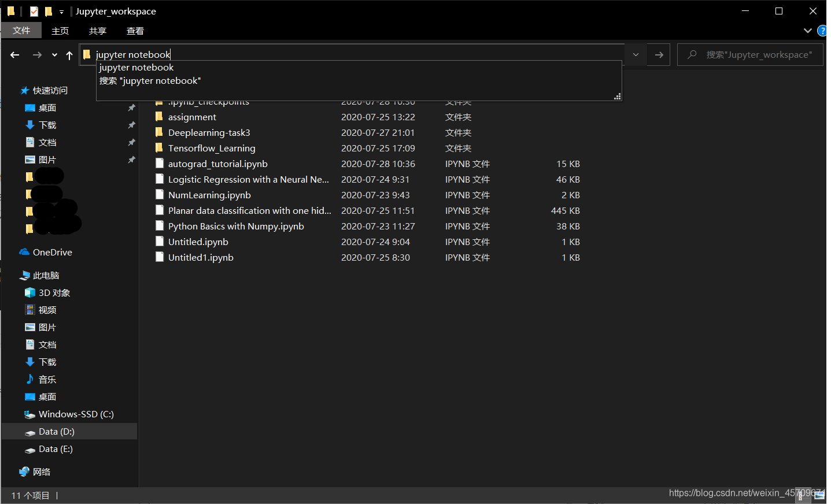This screenshot has width=831, height=504.
Task: Click resize grip of suggestion dropdown
Action: (618, 97)
